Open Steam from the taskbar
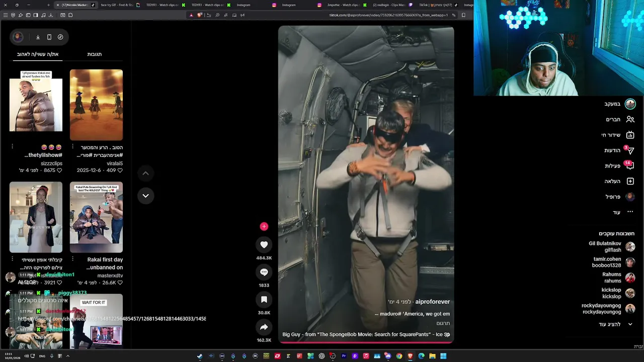This screenshot has width=644, height=362. (x=200, y=356)
